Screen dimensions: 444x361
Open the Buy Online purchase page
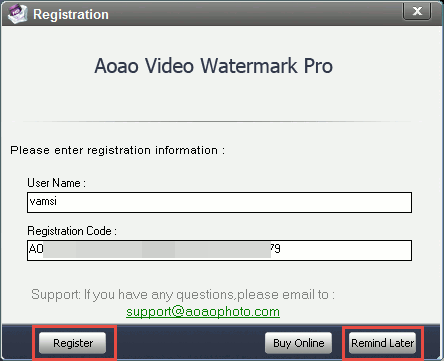point(298,343)
